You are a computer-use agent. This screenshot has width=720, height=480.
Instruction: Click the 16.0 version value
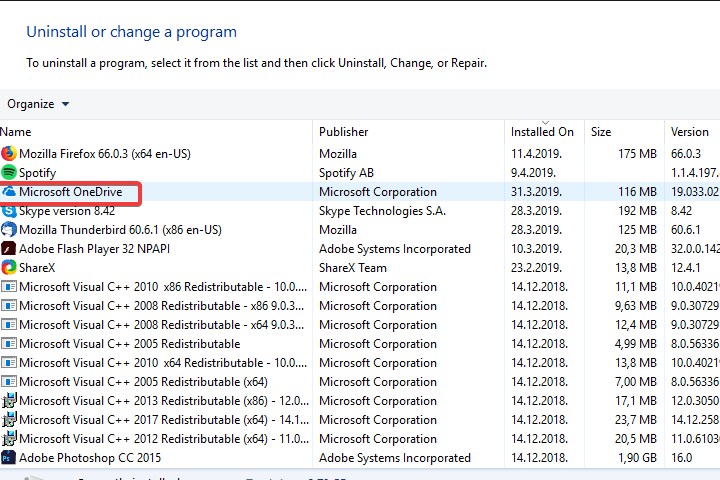point(681,457)
